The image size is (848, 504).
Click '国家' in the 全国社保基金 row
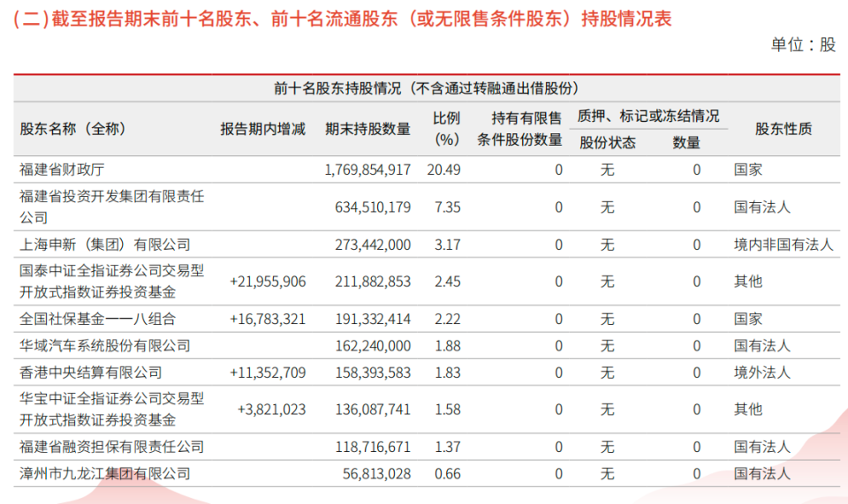748,320
